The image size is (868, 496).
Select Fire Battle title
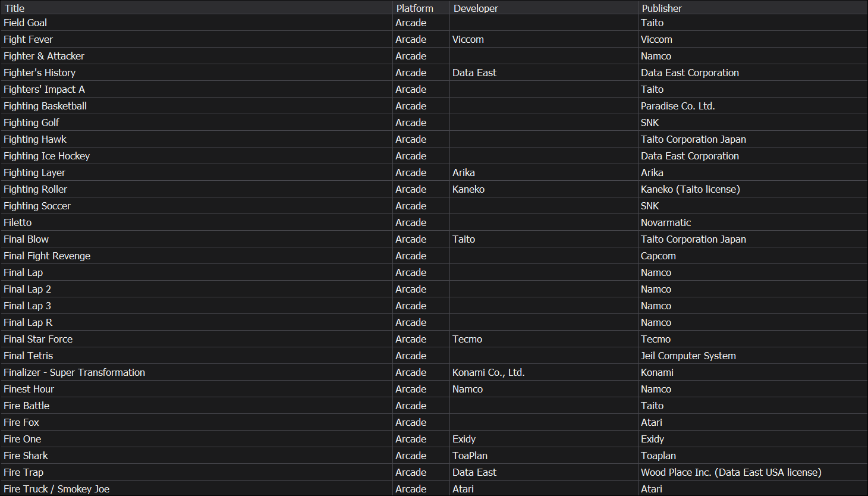tap(26, 406)
